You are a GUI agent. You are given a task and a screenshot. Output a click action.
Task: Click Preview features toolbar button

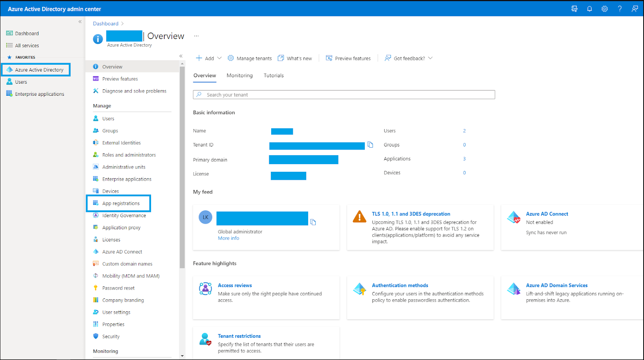[348, 58]
